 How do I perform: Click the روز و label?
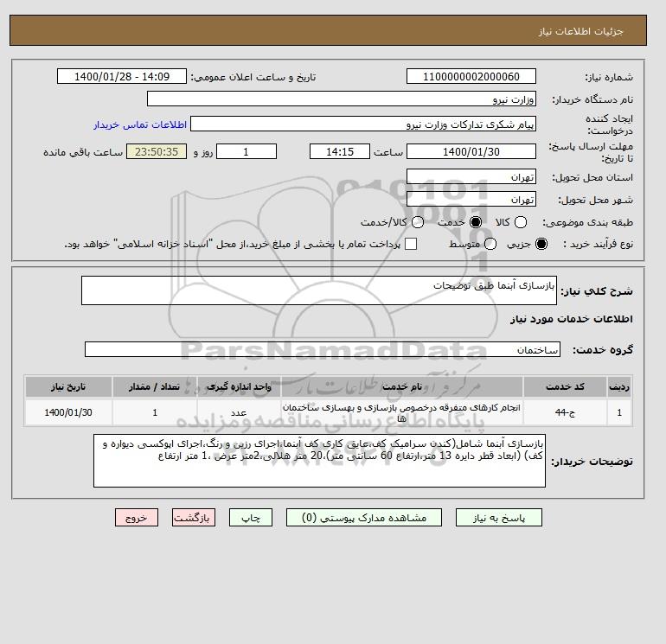point(203,152)
